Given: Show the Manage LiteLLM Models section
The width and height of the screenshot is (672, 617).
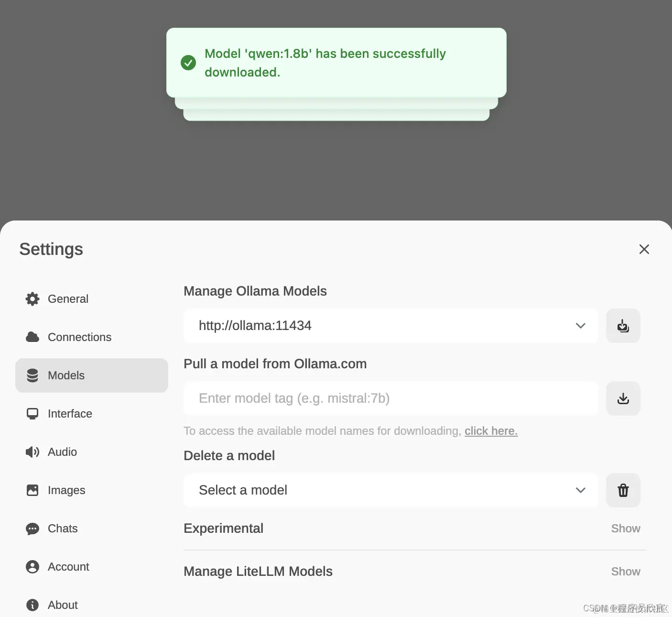Looking at the screenshot, I should (626, 572).
